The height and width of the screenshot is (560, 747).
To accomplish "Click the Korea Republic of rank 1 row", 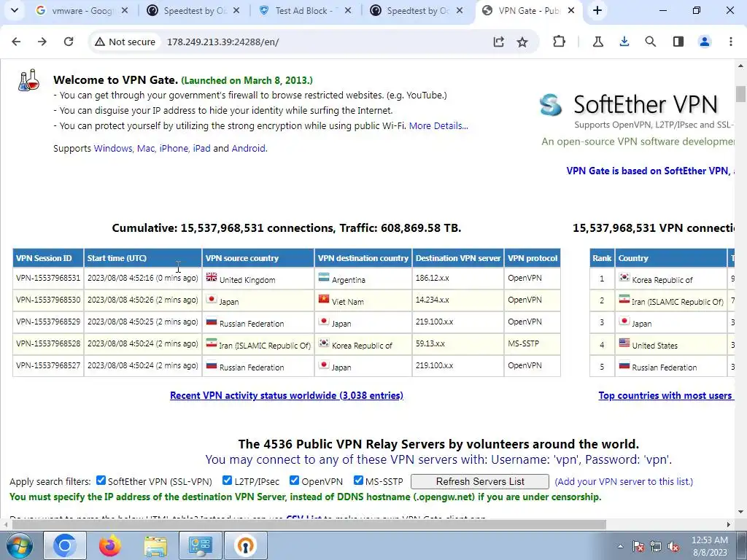I will (662, 279).
